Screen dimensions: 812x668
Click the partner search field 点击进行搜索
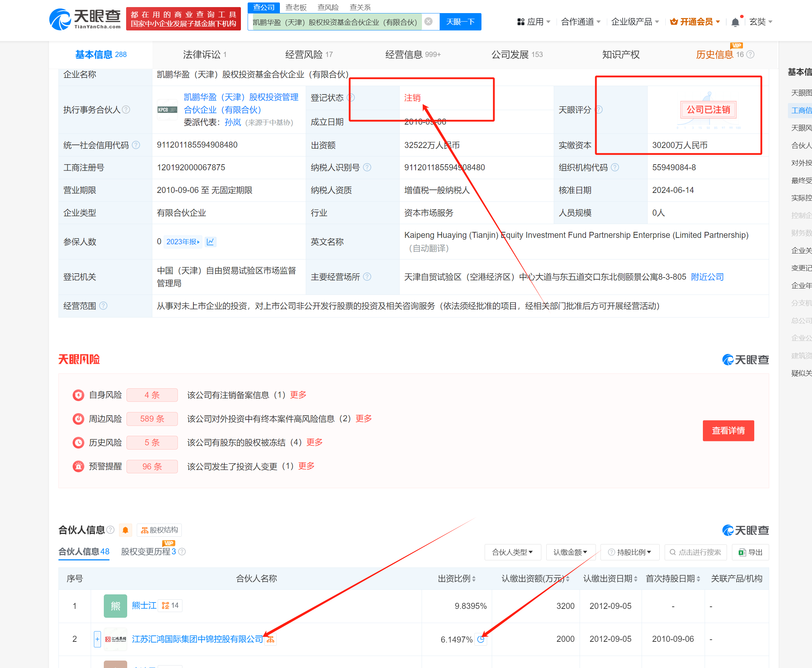click(x=695, y=552)
